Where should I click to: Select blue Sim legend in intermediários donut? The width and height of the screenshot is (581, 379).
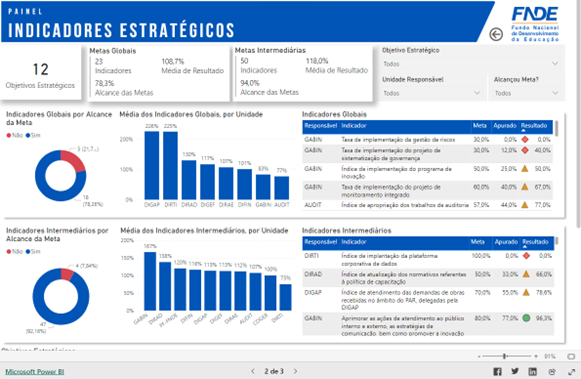click(33, 252)
